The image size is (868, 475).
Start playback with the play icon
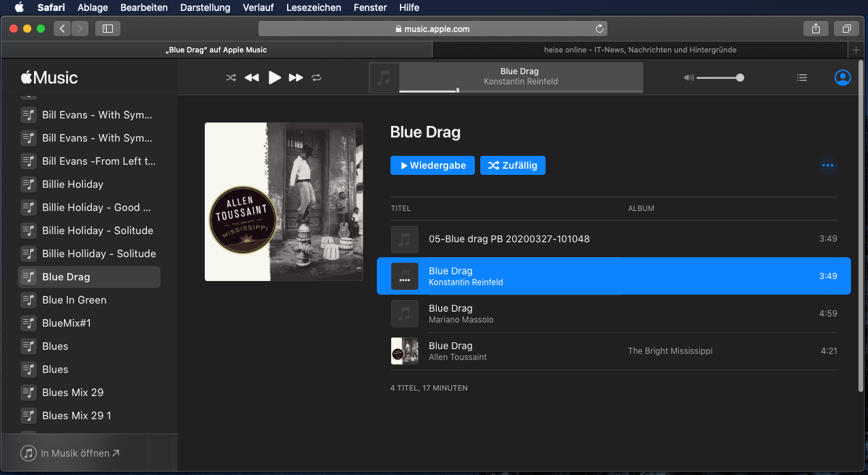point(274,78)
